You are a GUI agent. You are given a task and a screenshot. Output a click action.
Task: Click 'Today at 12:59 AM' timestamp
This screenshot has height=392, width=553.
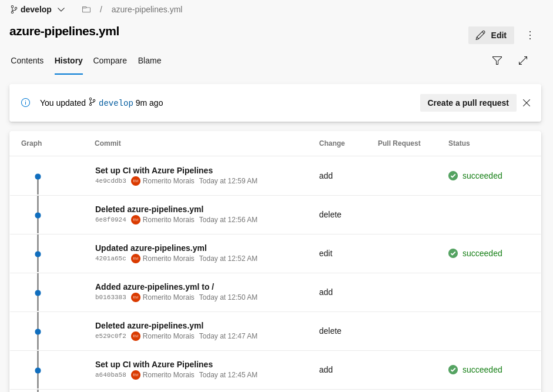[228, 181]
